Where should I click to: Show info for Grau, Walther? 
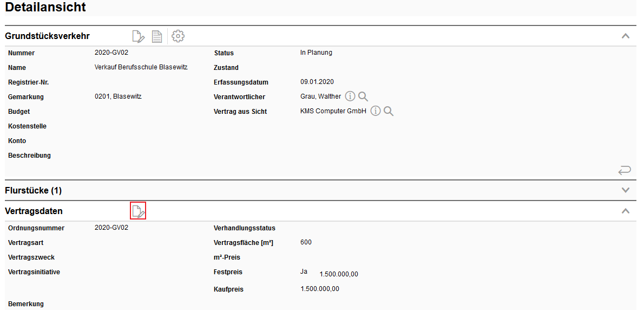click(350, 96)
